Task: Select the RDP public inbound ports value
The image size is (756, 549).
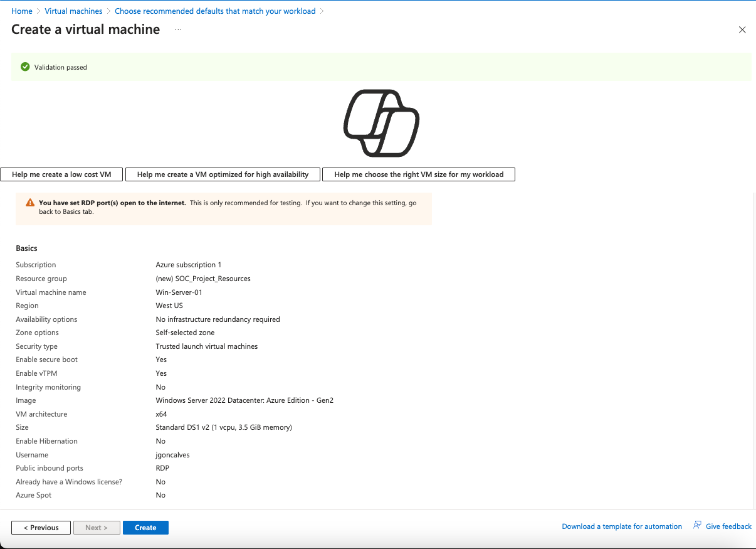Action: pos(162,468)
